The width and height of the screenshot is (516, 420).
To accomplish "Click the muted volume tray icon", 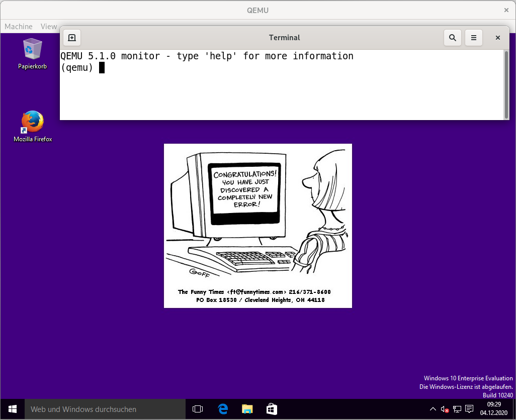I will (x=445, y=409).
